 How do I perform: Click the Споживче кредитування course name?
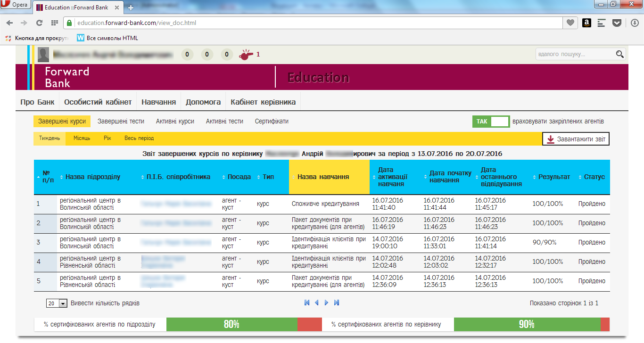(325, 204)
